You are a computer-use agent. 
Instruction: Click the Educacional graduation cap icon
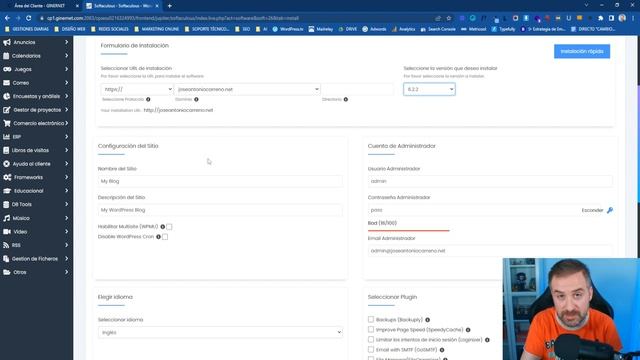click(7, 191)
